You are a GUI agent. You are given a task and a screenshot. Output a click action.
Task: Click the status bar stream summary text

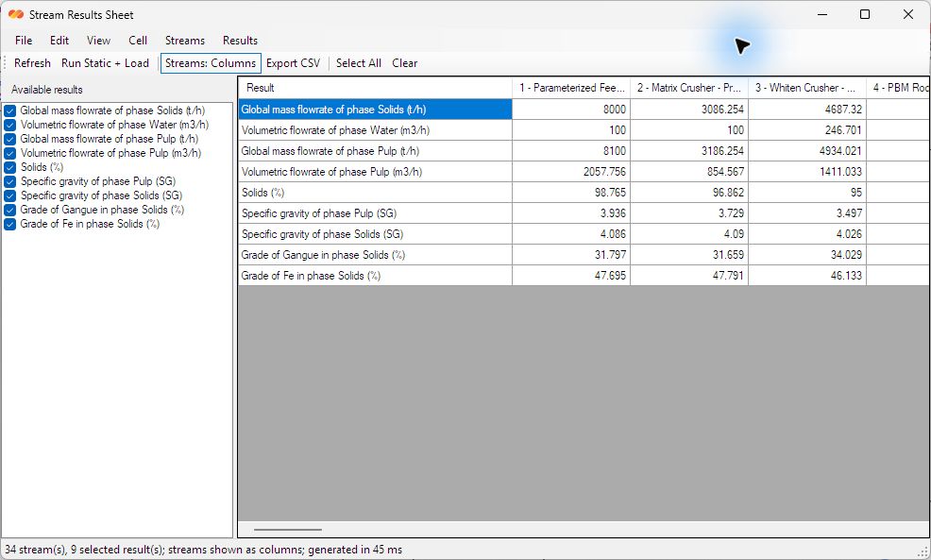point(204,550)
